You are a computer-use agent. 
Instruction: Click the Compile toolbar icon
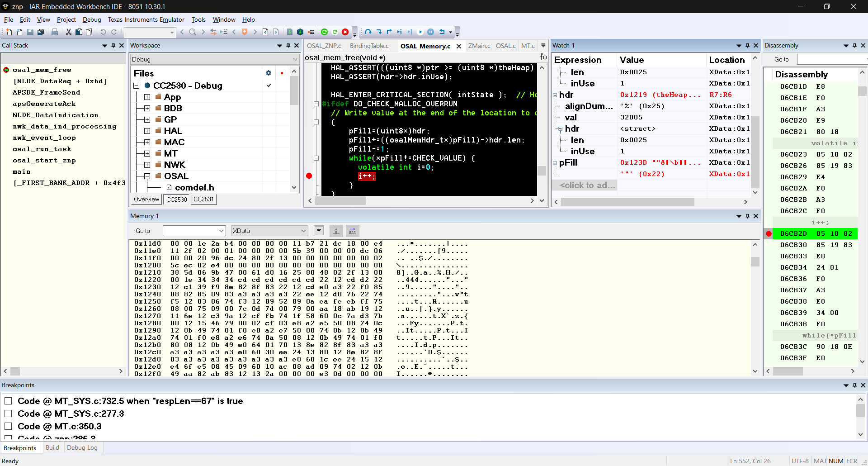click(290, 32)
